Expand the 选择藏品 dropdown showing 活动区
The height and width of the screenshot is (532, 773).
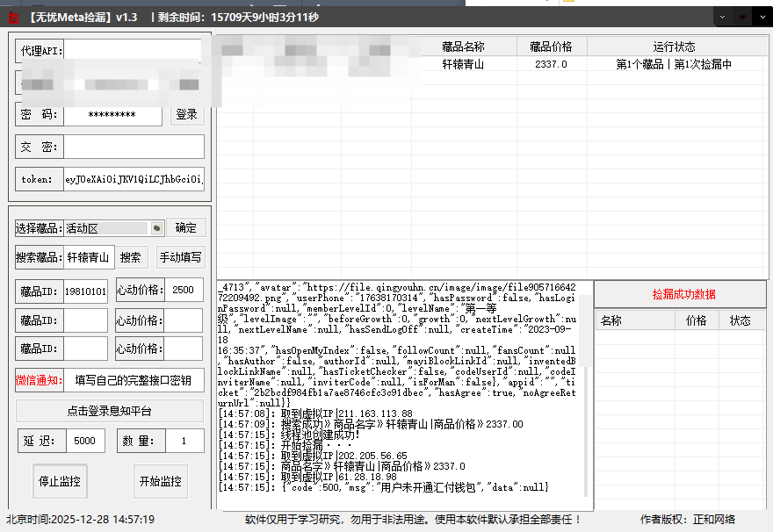pos(156,228)
